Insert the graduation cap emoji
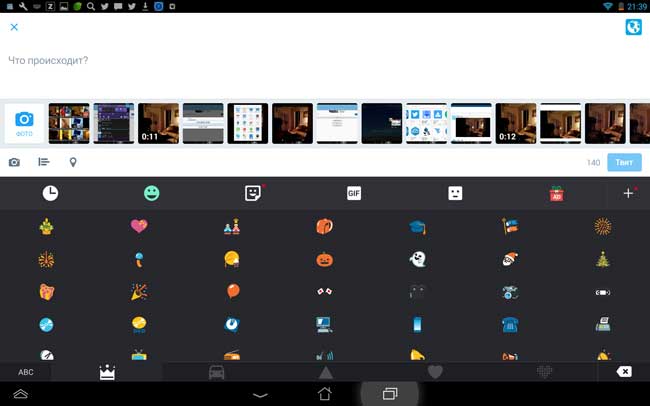The height and width of the screenshot is (406, 650). tap(416, 227)
